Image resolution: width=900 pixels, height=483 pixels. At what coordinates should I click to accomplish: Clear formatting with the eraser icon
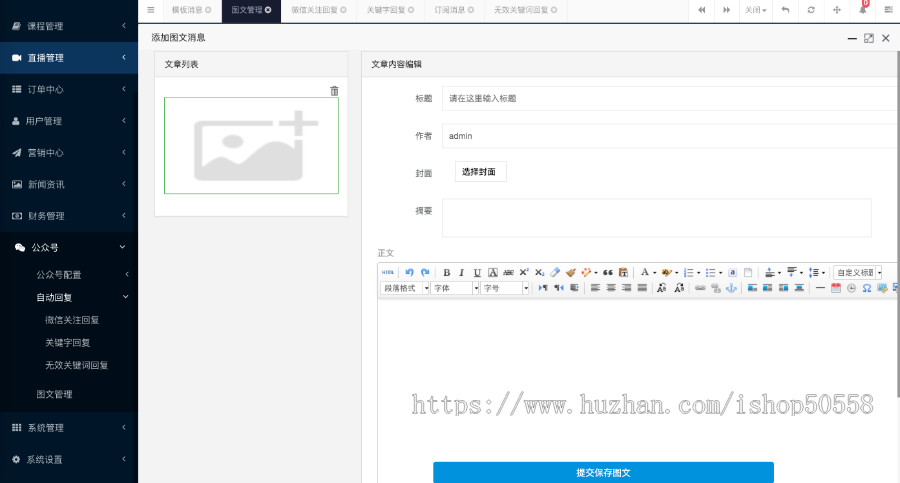[555, 272]
